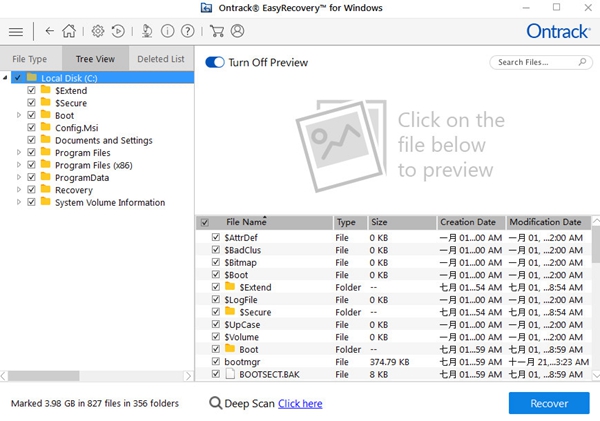The height and width of the screenshot is (421, 600).
Task: Select the $Secure folder row in list
Action: tap(394, 312)
